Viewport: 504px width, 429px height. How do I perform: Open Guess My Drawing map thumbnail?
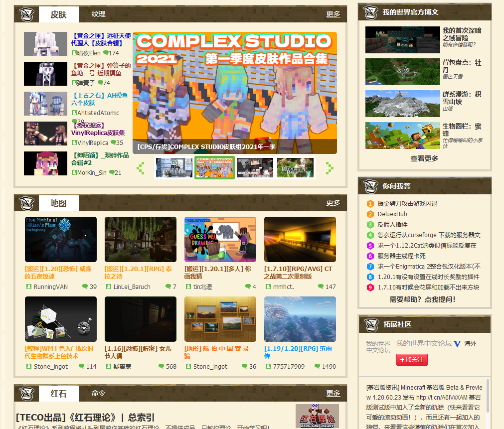(x=220, y=239)
